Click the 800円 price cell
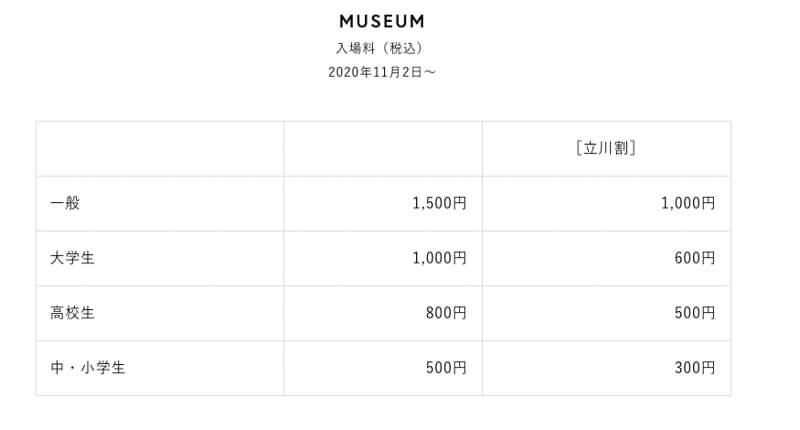The width and height of the screenshot is (800, 430). point(446,314)
